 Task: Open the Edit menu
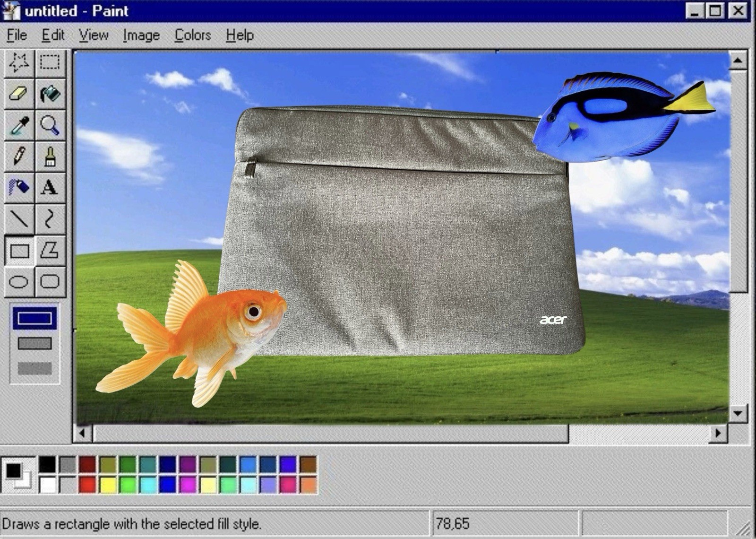(x=53, y=35)
